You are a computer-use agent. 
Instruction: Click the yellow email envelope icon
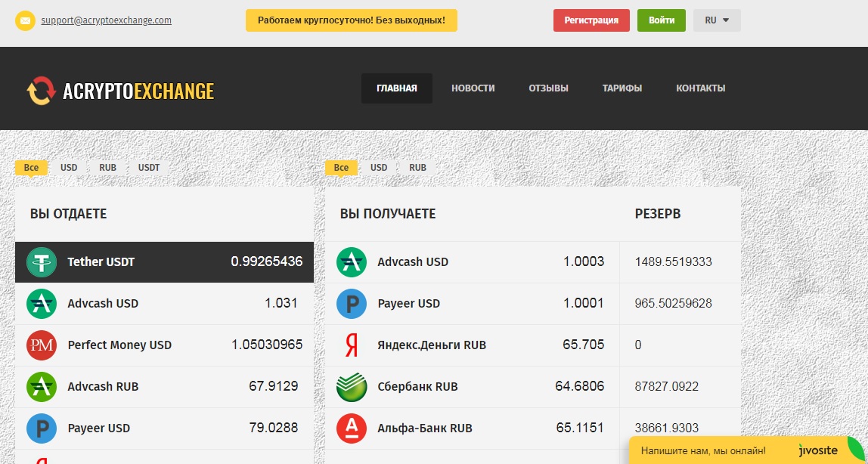(x=25, y=20)
